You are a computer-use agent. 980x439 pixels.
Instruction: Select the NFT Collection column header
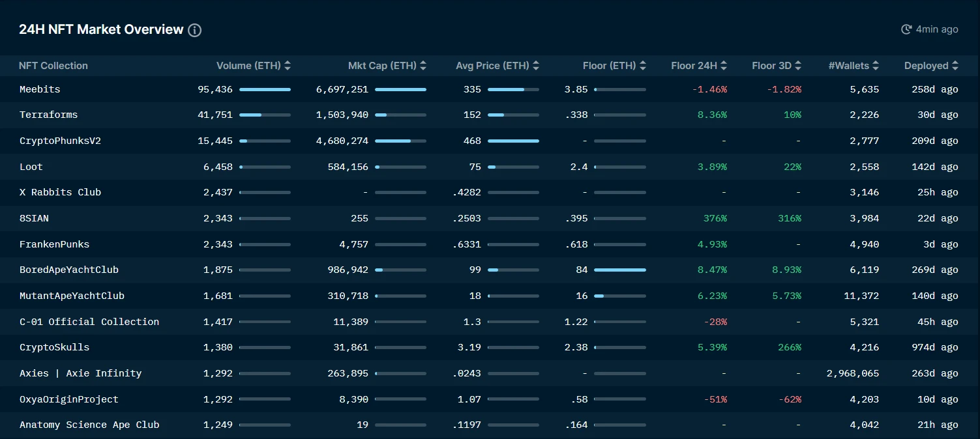[53, 66]
